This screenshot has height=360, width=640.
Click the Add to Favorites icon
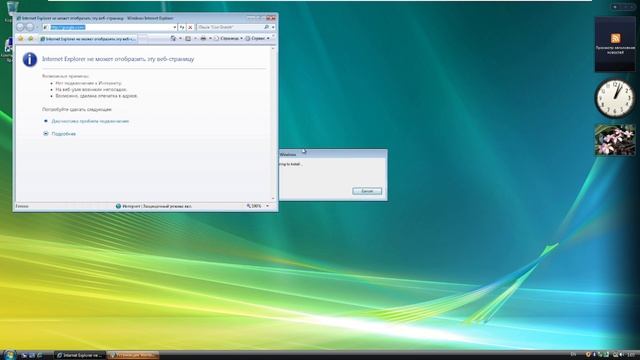31,39
